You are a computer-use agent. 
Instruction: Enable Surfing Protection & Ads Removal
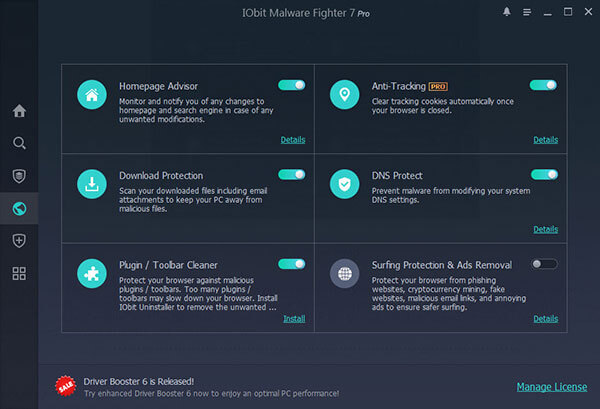[544, 264]
